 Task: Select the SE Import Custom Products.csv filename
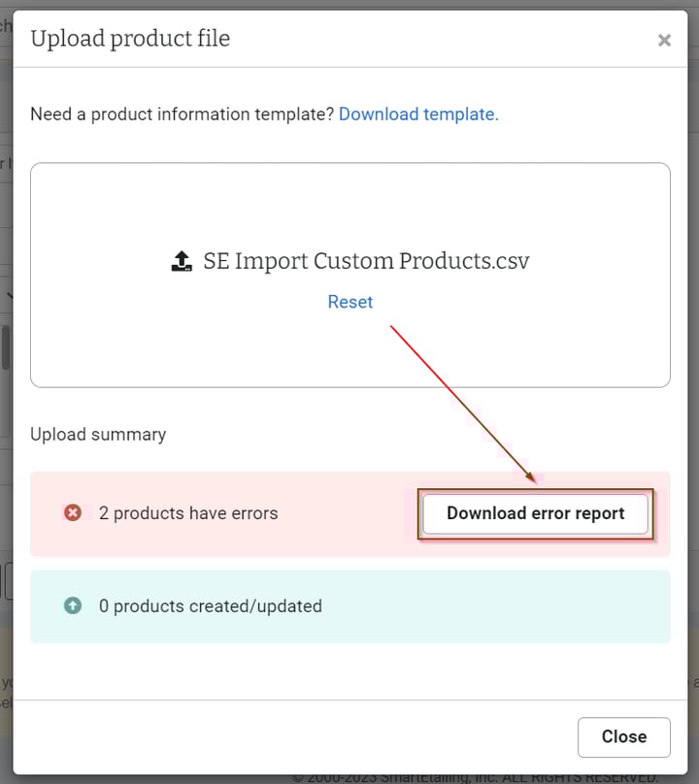tap(367, 260)
